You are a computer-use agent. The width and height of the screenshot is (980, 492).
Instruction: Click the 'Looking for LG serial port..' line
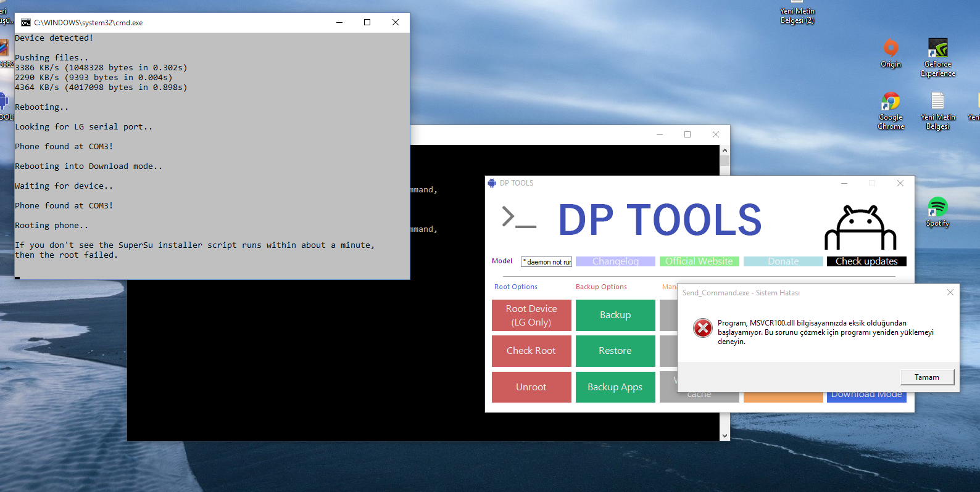[x=84, y=127]
